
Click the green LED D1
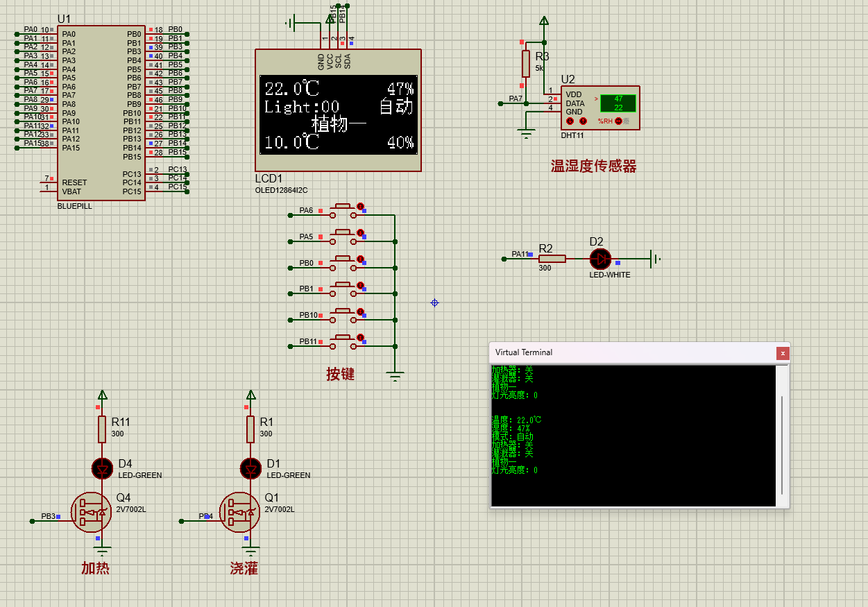250,468
